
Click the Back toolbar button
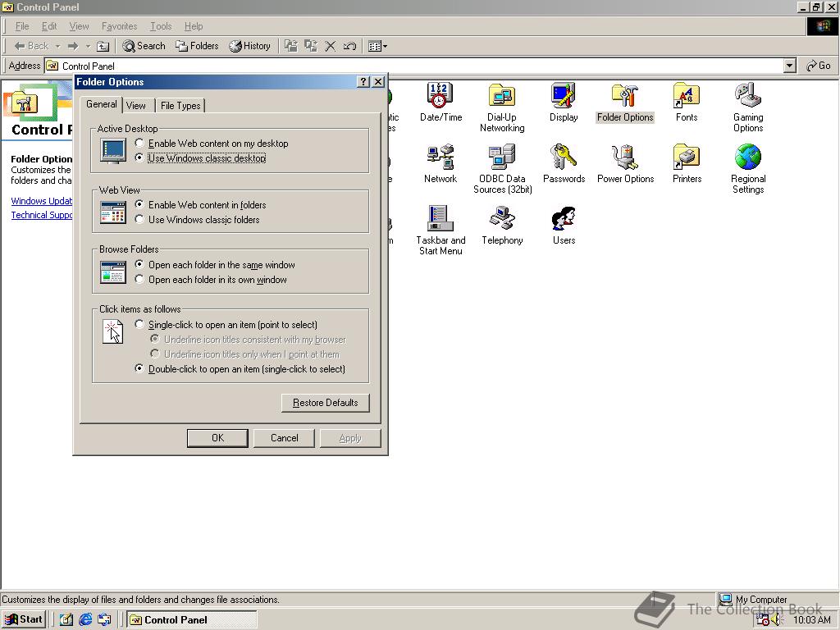[32, 46]
